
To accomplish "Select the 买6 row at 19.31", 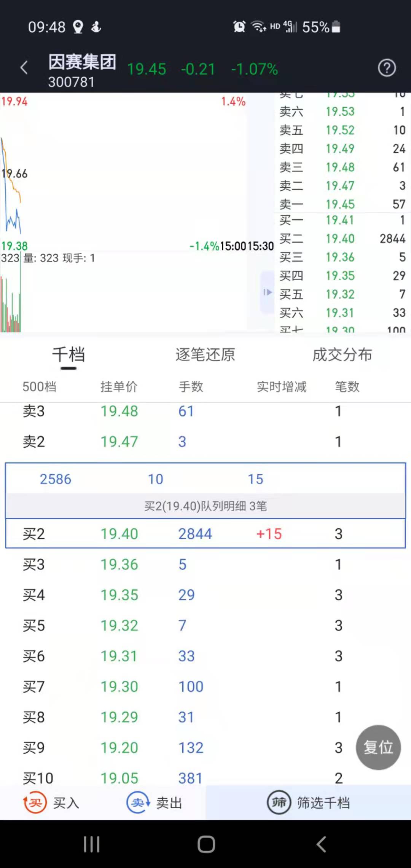I will pos(205,656).
